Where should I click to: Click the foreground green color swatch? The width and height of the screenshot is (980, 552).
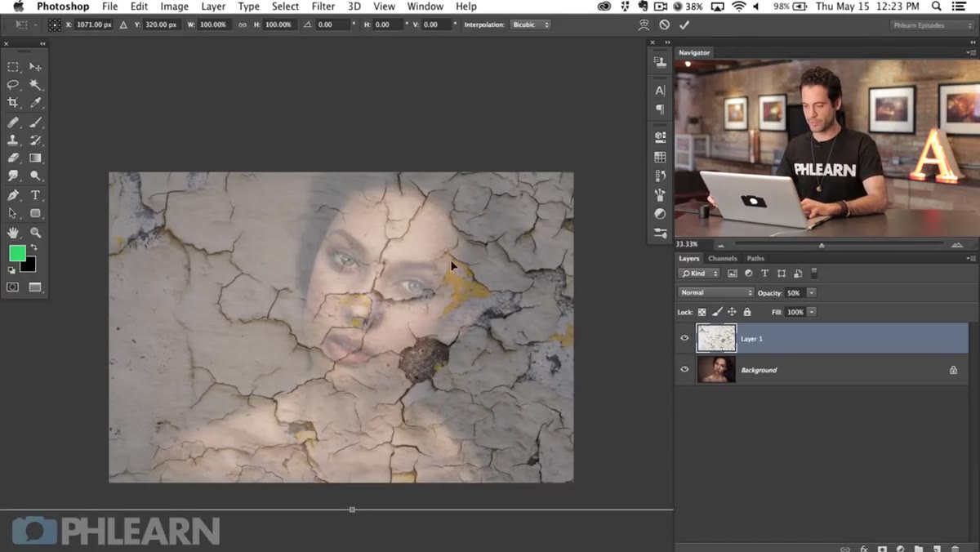16,253
